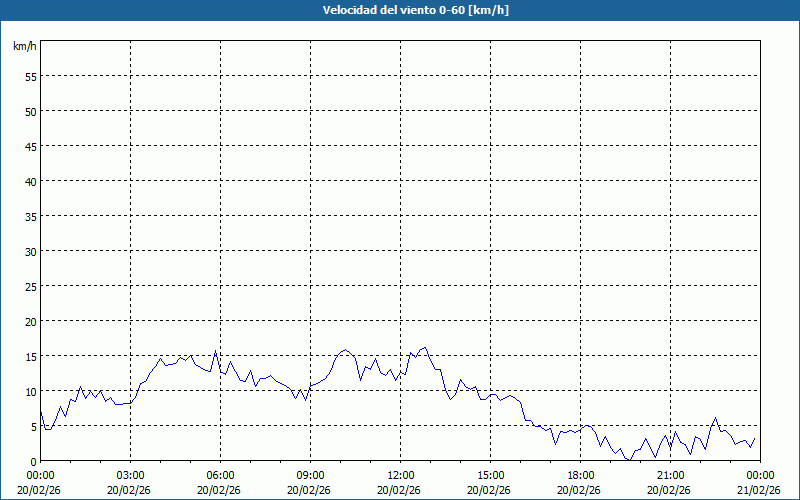Click the 12:00 time axis label
Image resolution: width=800 pixels, height=500 pixels.
[400, 475]
